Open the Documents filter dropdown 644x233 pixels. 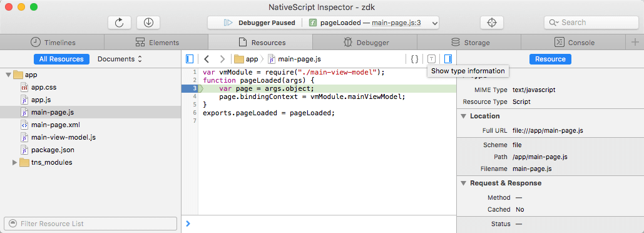pyautogui.click(x=120, y=59)
